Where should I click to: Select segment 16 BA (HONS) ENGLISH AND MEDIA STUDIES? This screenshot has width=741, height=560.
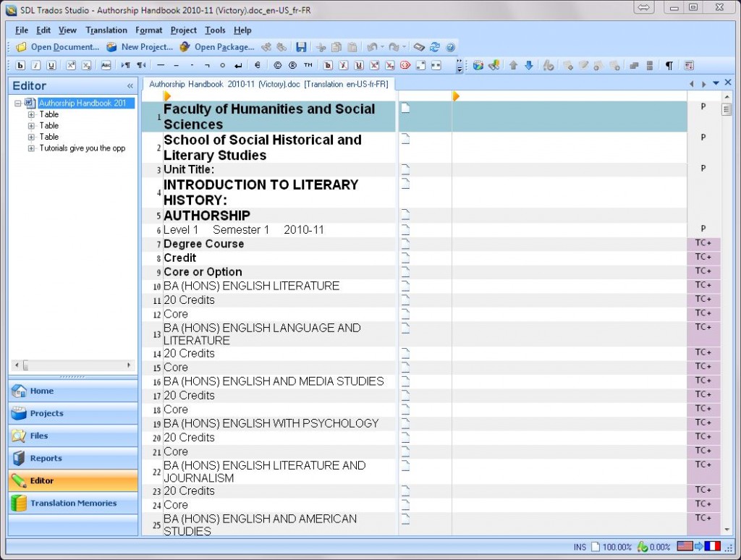274,381
